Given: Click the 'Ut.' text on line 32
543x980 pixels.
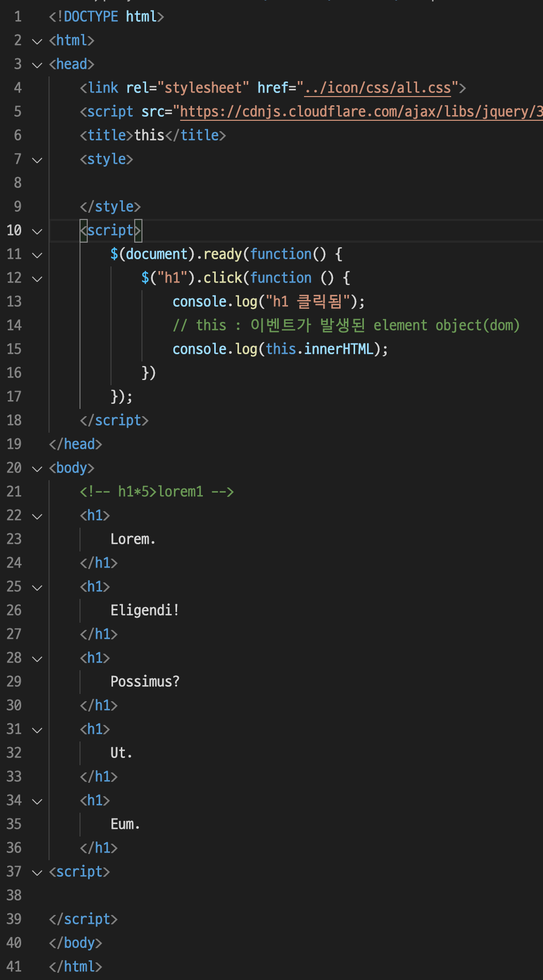Looking at the screenshot, I should point(122,753).
